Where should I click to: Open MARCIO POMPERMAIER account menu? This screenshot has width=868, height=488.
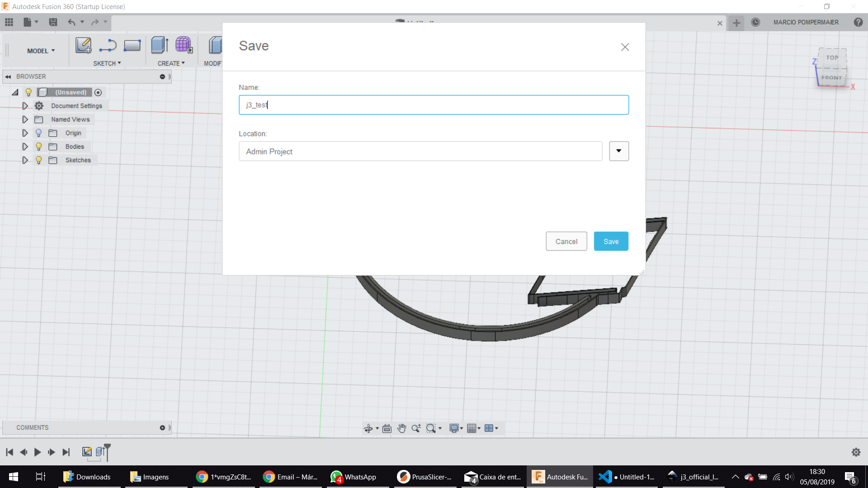[x=806, y=22]
